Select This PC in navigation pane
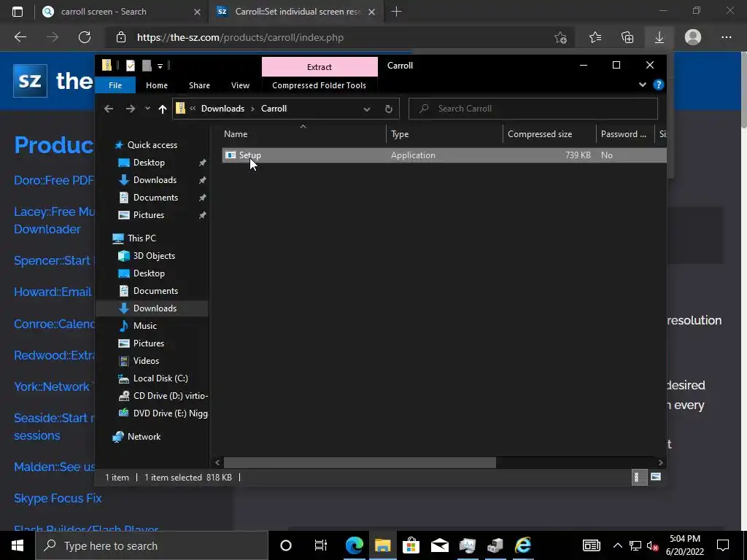Image resolution: width=747 pixels, height=560 pixels. pos(141,238)
